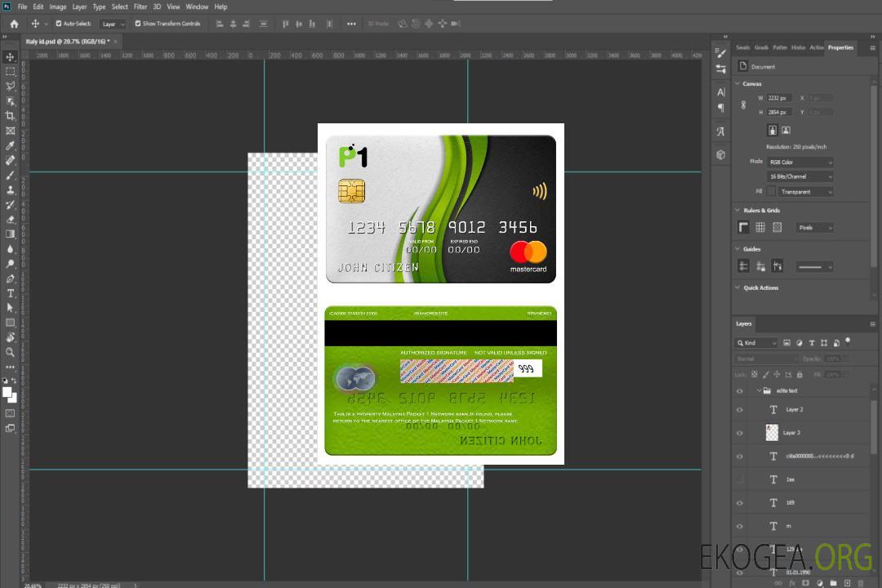
Task: Open the Paragraph panel icon
Action: click(720, 108)
